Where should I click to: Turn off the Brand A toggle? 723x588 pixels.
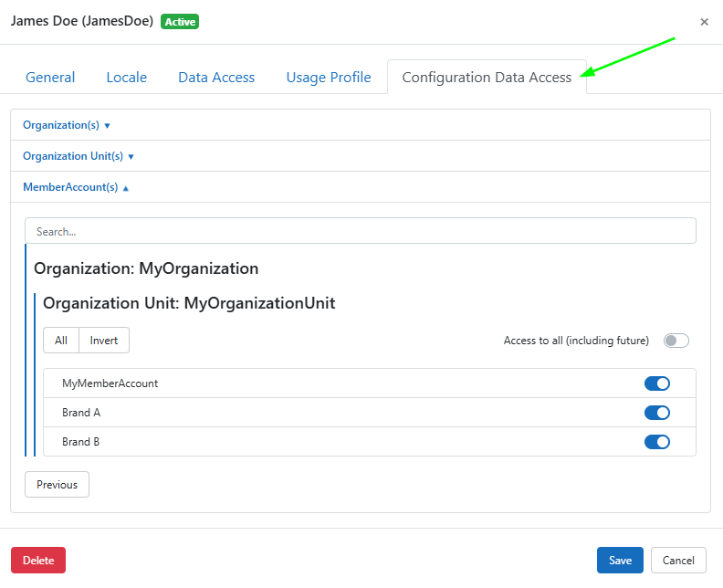[656, 413]
